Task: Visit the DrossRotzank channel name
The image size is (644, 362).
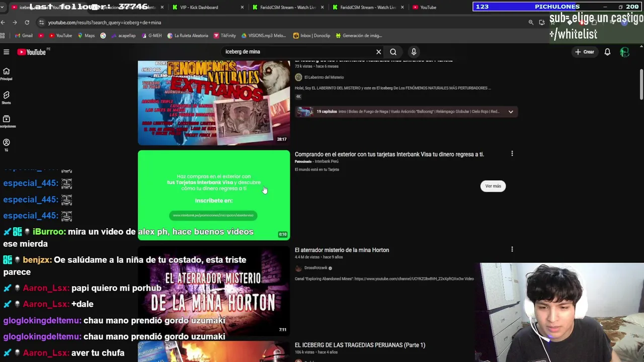Action: click(315, 268)
